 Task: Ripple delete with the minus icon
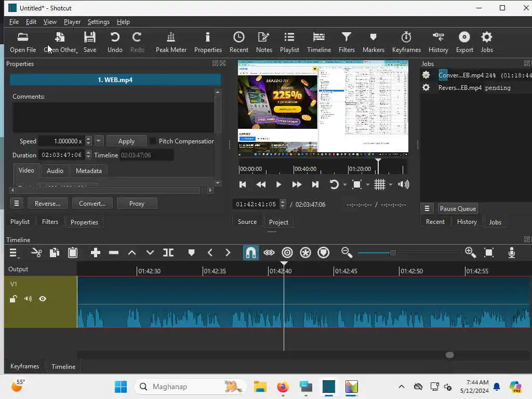click(x=114, y=252)
